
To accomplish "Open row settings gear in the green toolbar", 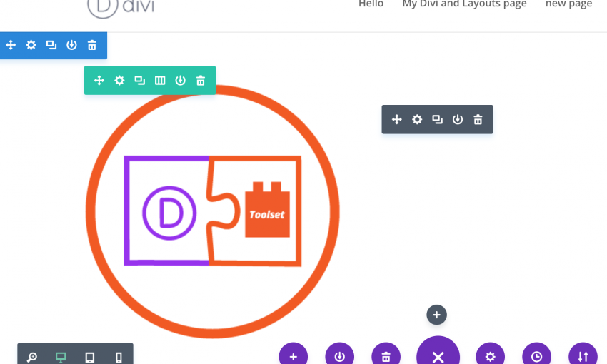I will [x=120, y=80].
